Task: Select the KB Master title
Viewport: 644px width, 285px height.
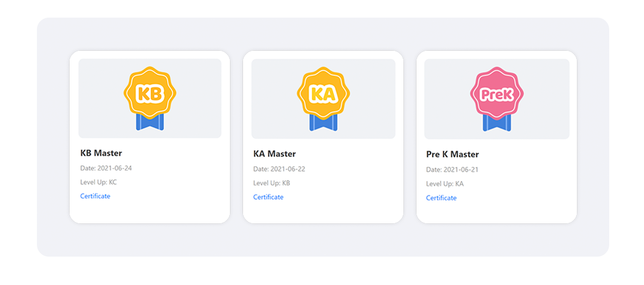Action: tap(101, 153)
